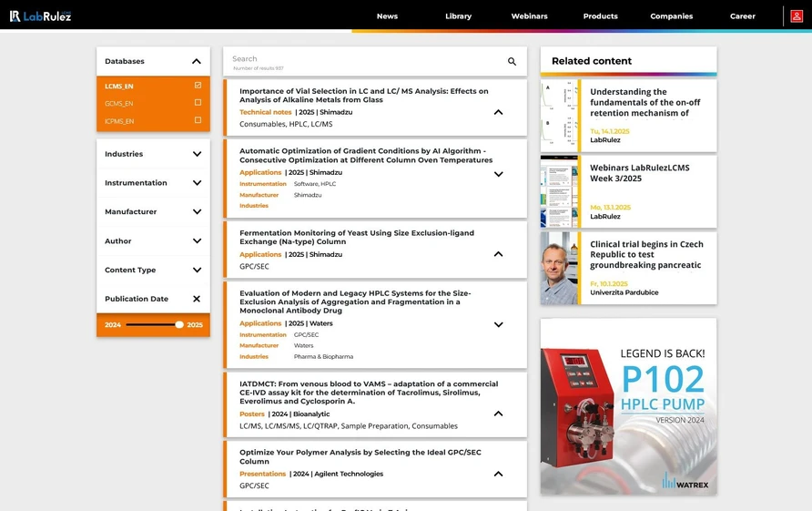Expand the Content Type filter
The image size is (812, 511).
tap(197, 270)
